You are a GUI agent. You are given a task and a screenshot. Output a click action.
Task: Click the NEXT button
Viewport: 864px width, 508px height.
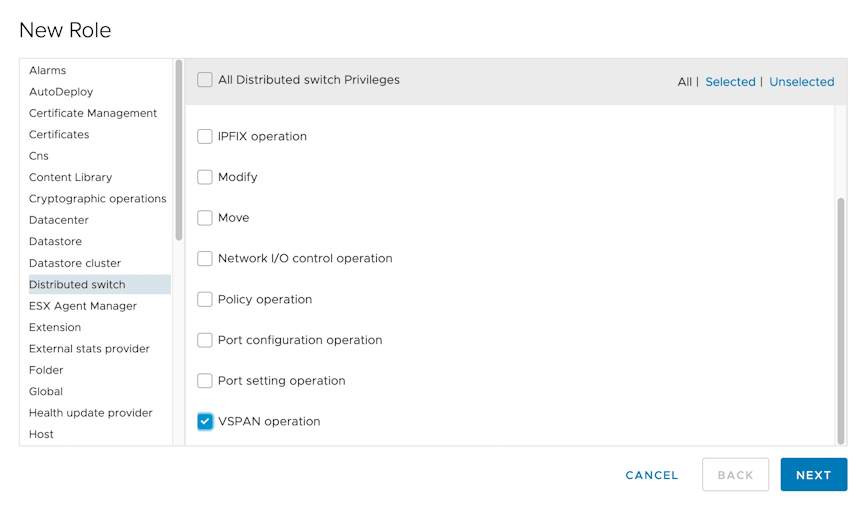[x=813, y=474]
